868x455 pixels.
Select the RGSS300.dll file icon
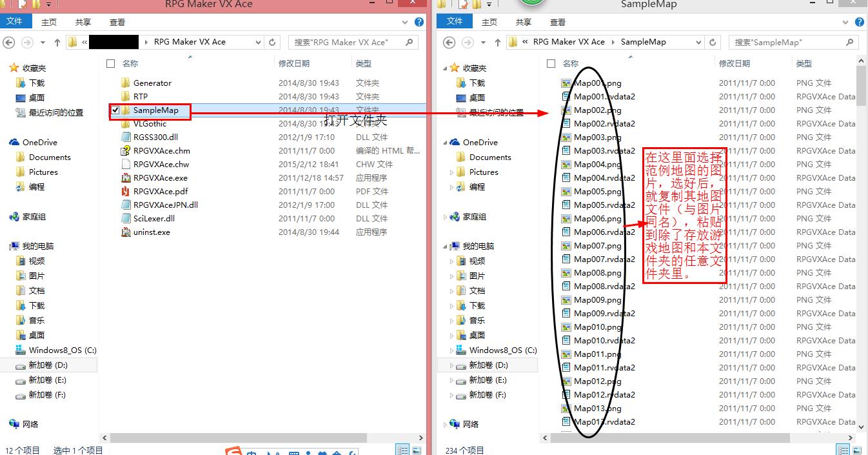pyautogui.click(x=126, y=137)
